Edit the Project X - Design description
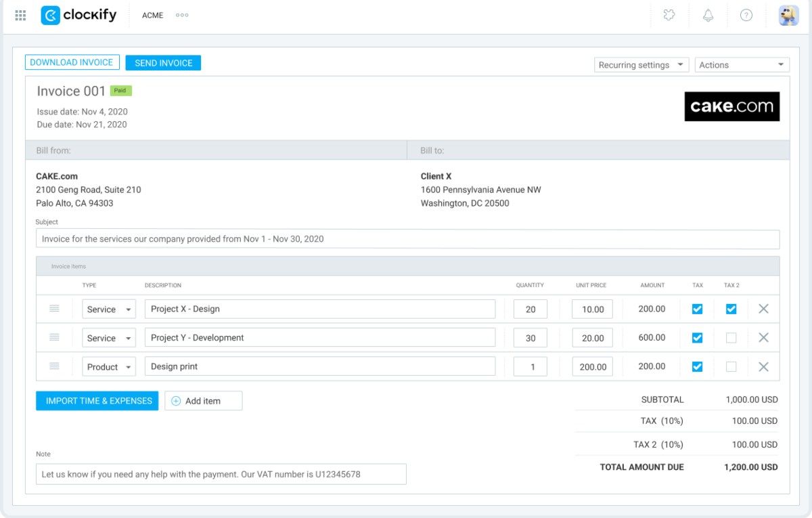The height and width of the screenshot is (518, 812). [320, 309]
